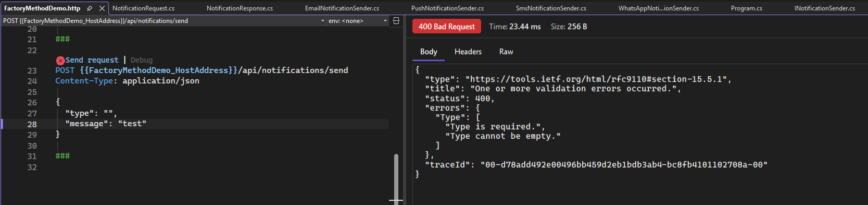Click the POST /api/notifications/send request line

click(202, 70)
